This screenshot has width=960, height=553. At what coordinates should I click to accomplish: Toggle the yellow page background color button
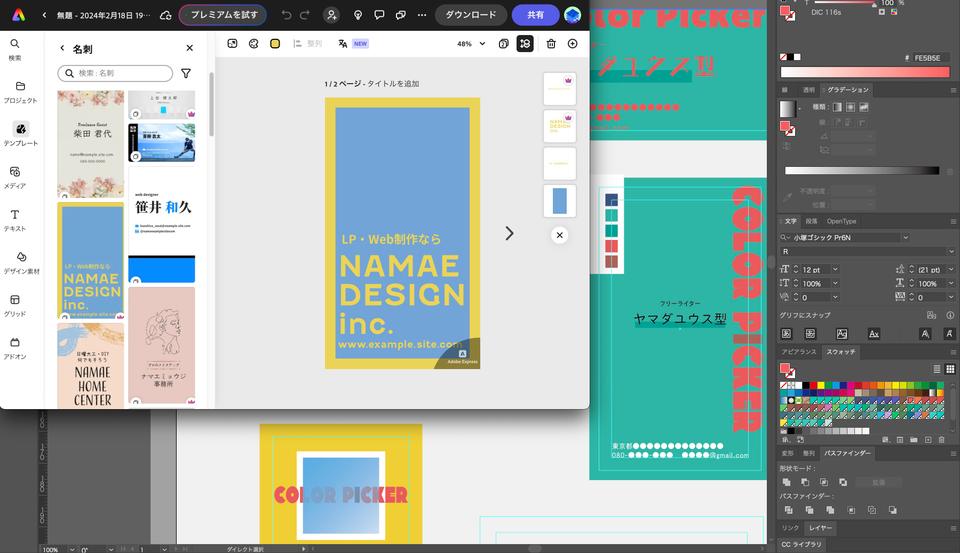pos(275,44)
